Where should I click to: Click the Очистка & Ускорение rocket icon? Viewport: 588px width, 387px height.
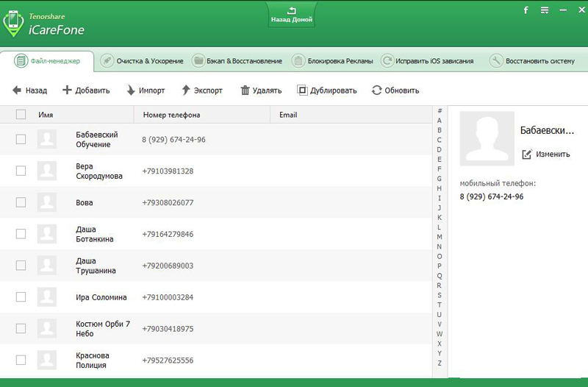click(107, 60)
